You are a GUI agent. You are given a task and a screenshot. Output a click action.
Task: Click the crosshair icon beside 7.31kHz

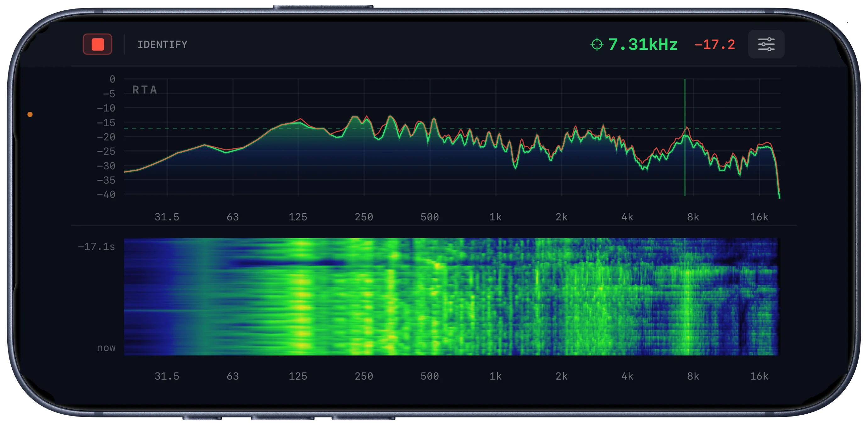click(596, 44)
